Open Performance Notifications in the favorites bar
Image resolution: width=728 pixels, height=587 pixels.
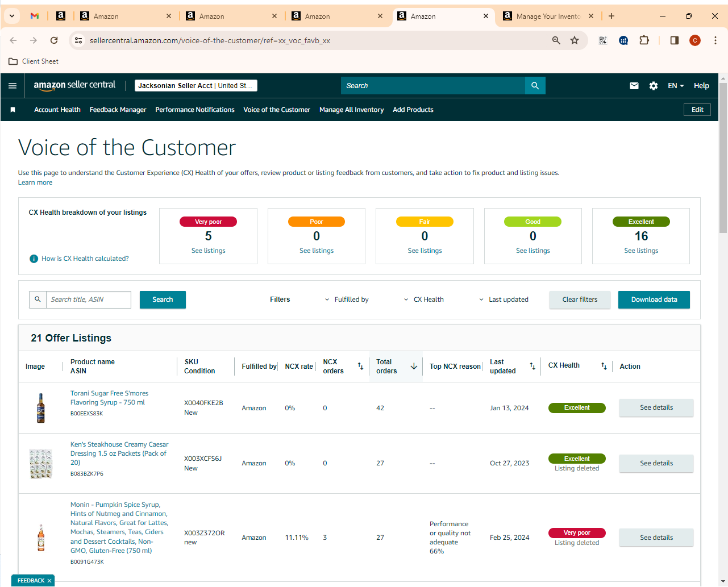[195, 110]
